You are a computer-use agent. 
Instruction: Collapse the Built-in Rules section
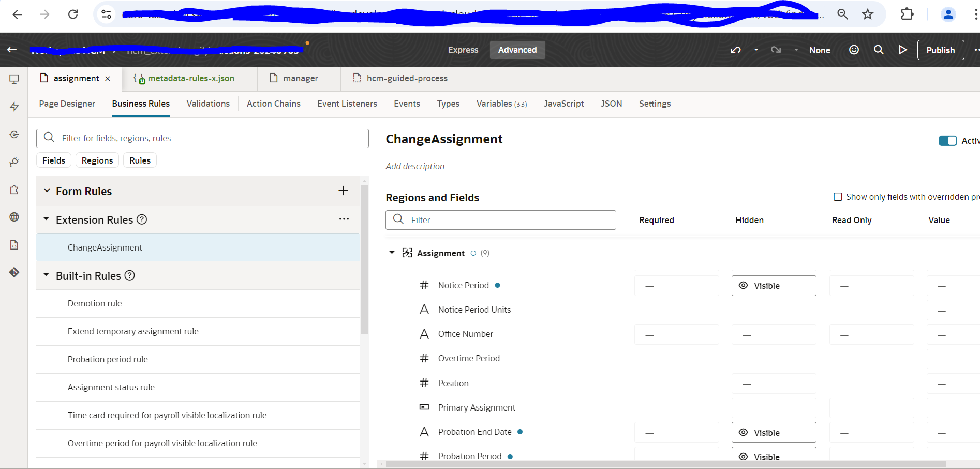46,275
